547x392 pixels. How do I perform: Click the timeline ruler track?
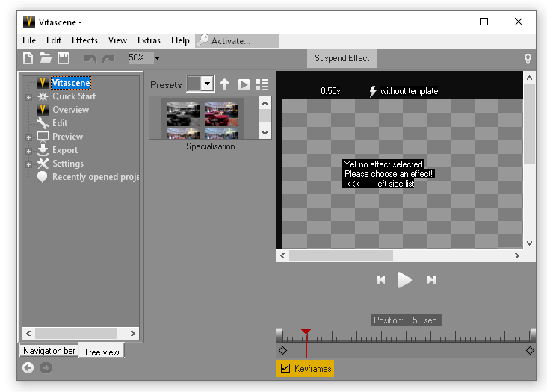point(406,336)
